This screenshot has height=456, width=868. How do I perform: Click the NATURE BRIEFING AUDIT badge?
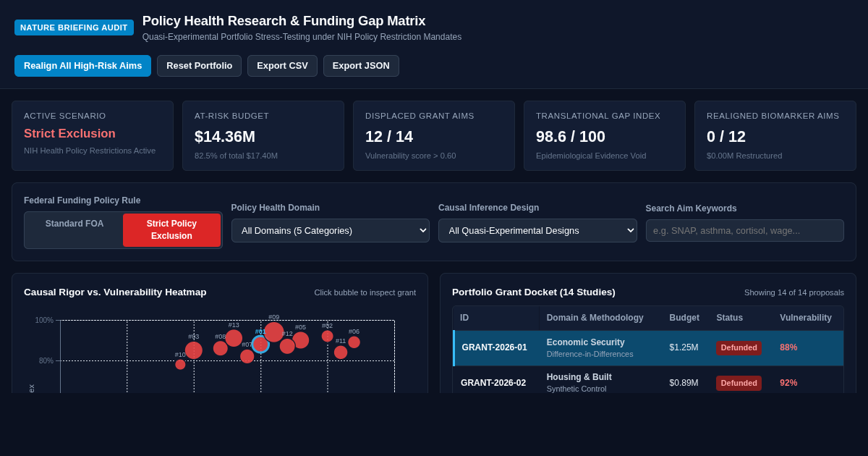pos(74,28)
